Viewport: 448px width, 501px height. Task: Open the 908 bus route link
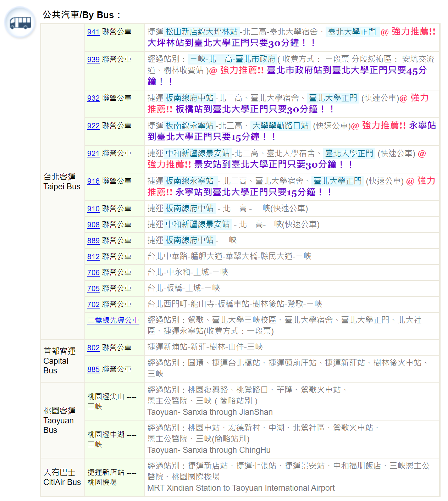[93, 225]
